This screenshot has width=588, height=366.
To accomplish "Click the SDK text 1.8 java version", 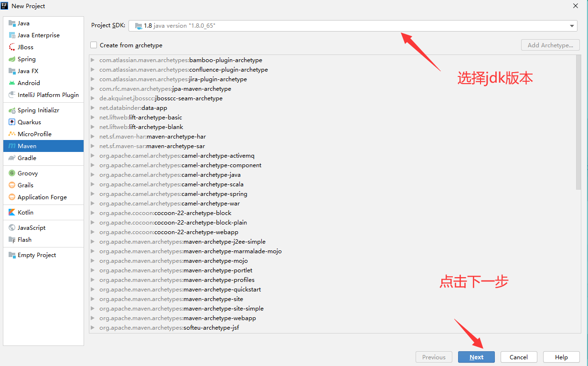I will 180,26.
